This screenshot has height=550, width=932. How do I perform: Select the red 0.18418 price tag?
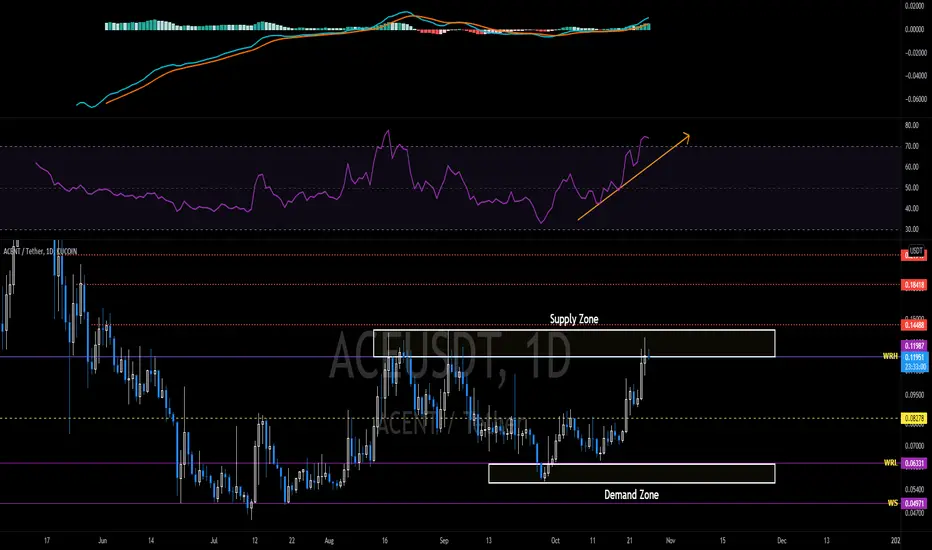click(915, 285)
